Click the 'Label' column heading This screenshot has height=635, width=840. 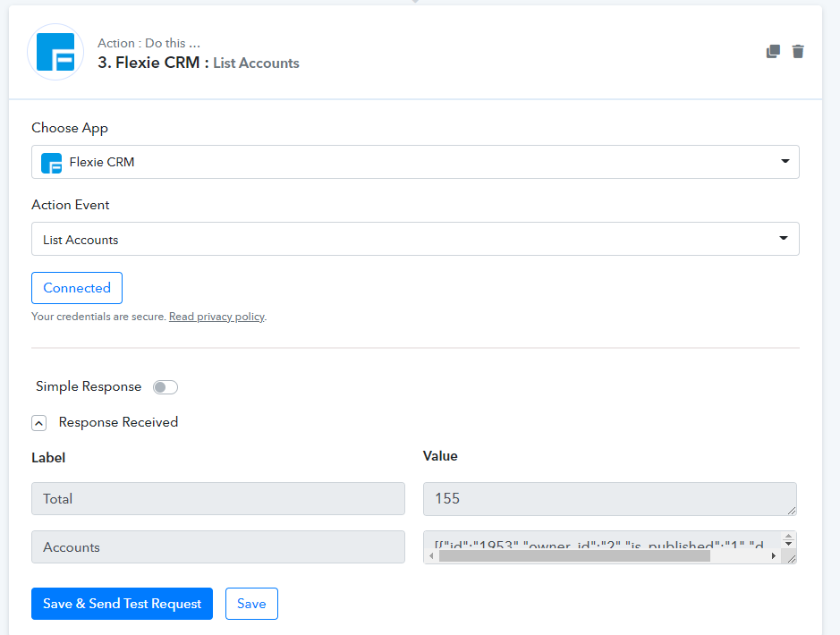pos(48,458)
